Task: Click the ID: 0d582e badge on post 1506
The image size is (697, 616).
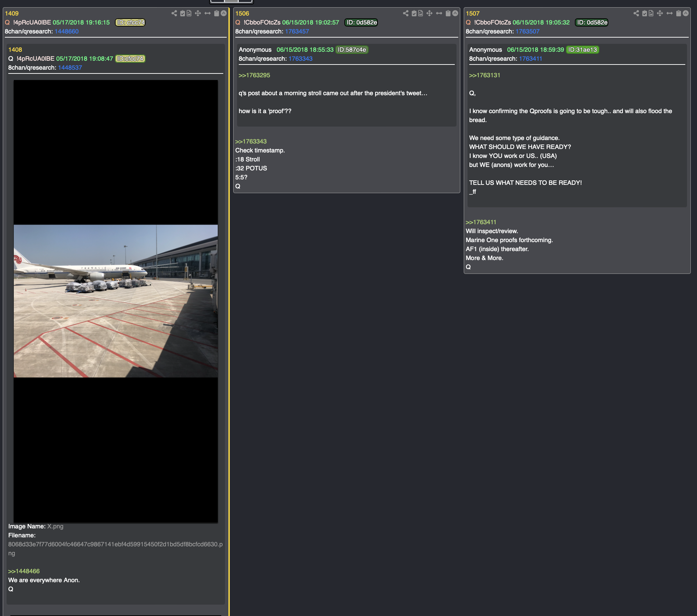Action: 362,22
